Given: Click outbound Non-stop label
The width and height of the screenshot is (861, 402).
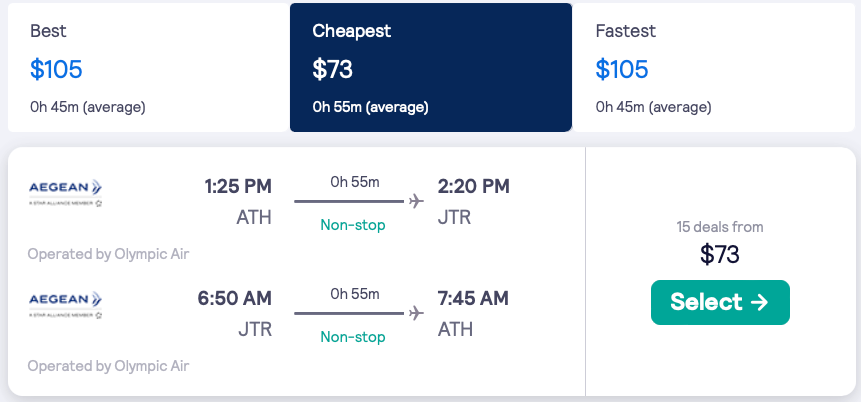Looking at the screenshot, I should point(353,225).
